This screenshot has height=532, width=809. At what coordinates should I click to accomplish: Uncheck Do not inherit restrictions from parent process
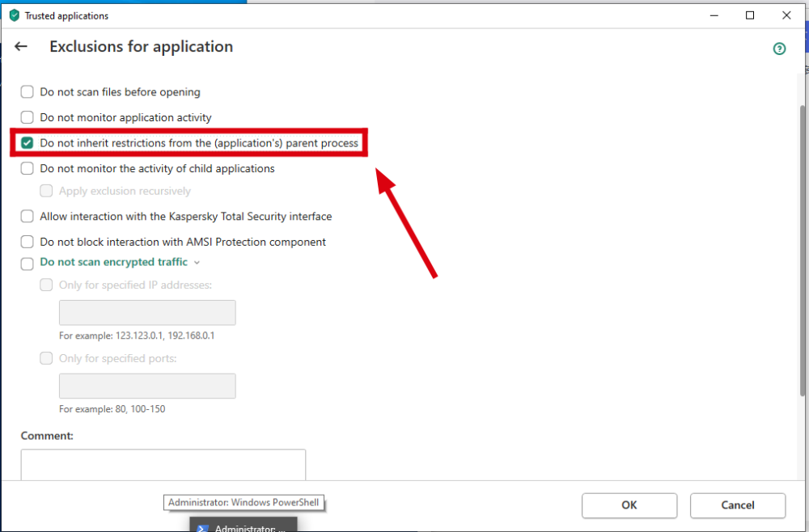(27, 143)
